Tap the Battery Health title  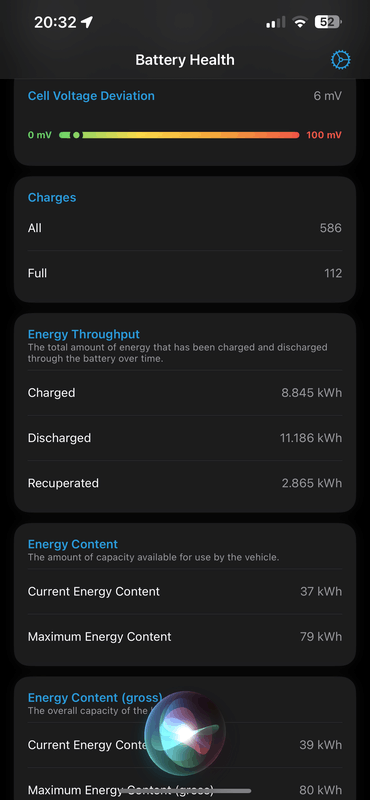click(185, 60)
